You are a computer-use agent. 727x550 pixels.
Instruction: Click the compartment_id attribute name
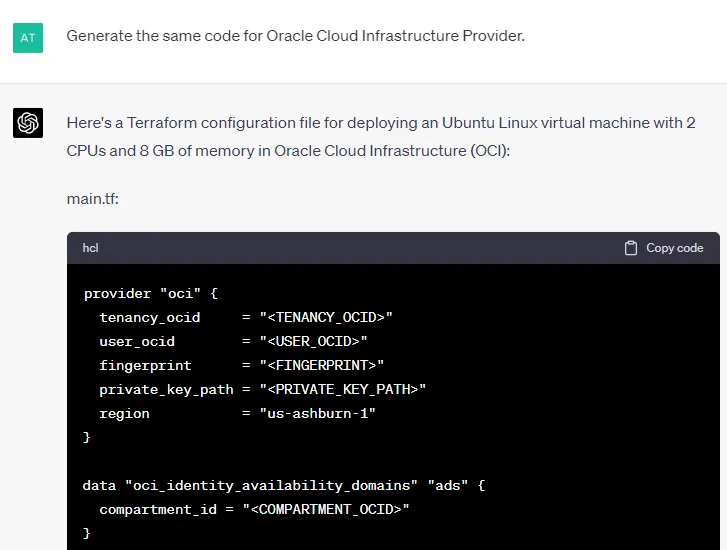158,510
